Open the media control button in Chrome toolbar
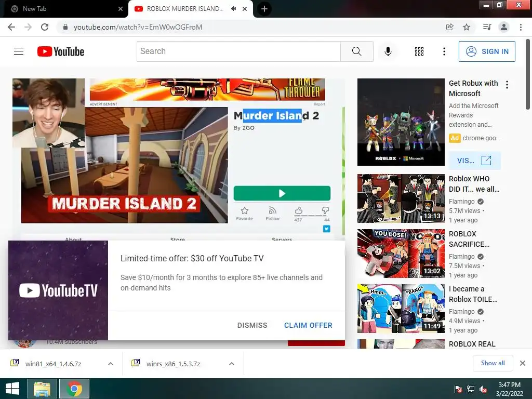Image resolution: width=532 pixels, height=399 pixels. coord(487,27)
